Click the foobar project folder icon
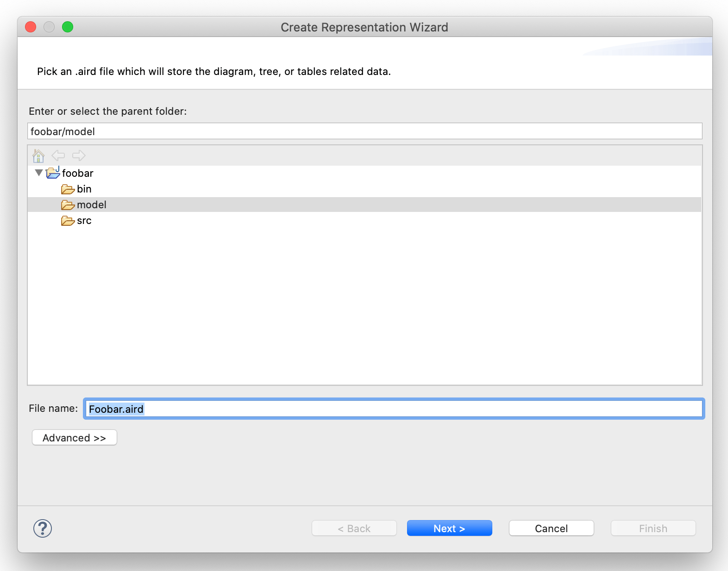The height and width of the screenshot is (571, 728). pyautogui.click(x=53, y=173)
